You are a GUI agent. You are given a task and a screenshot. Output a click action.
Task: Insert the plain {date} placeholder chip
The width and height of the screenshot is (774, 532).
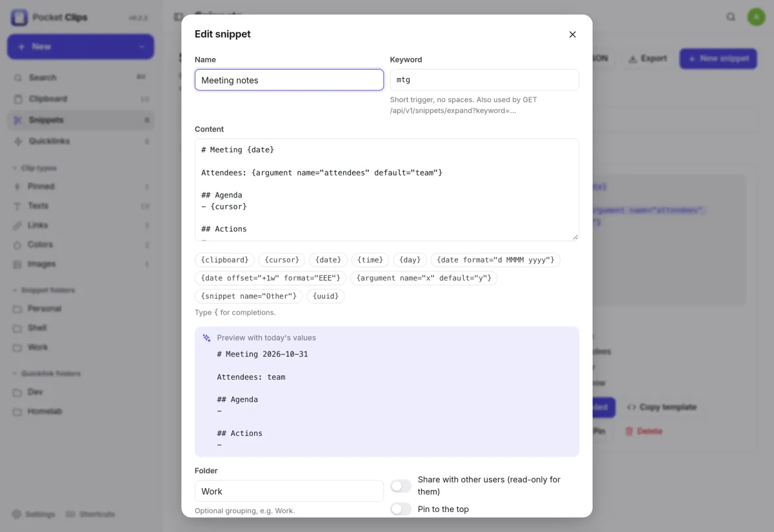pos(328,260)
